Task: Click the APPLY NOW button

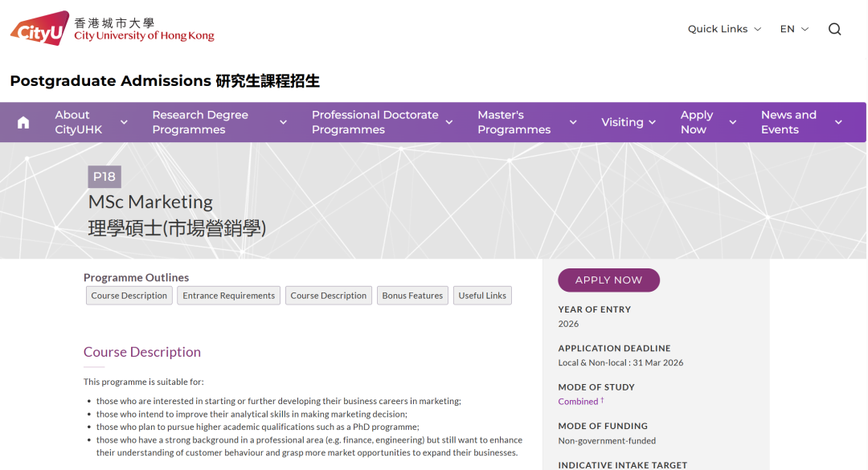Action: click(608, 280)
